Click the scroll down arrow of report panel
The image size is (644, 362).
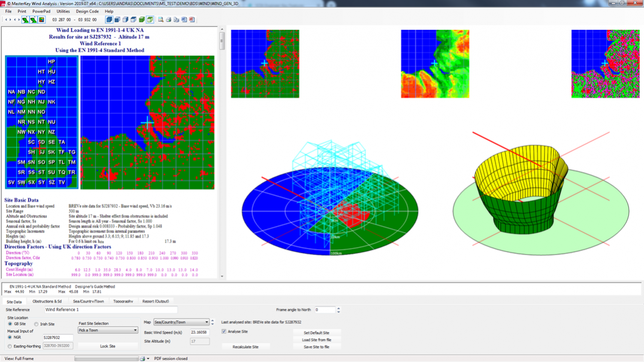222,276
